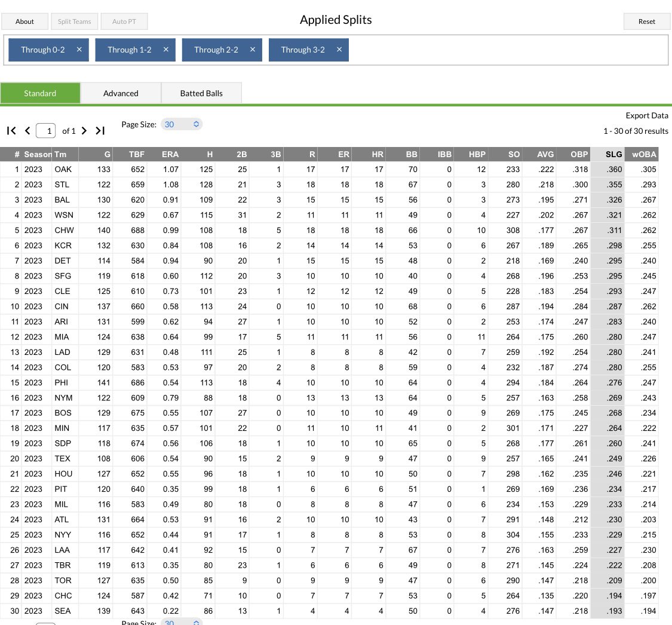
Task: Open the top Page Size dropdown
Action: coord(182,124)
